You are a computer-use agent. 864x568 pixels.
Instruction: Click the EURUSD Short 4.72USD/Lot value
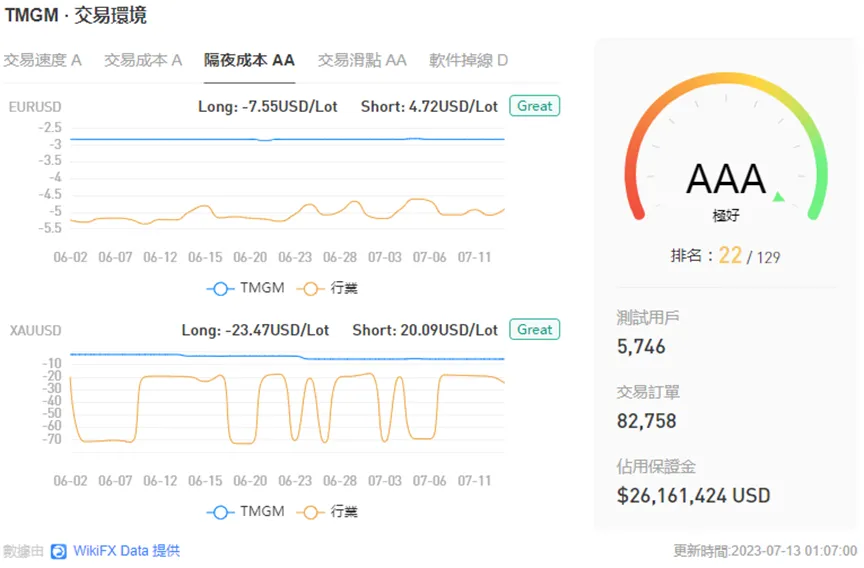tap(429, 106)
